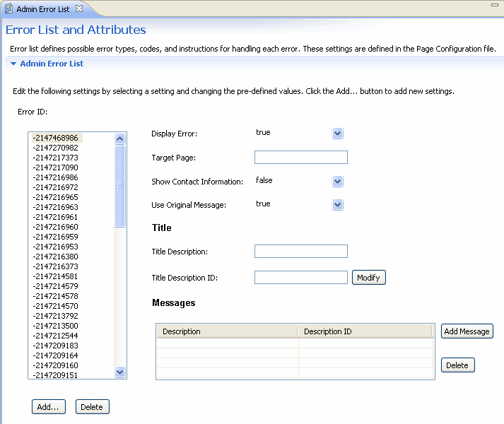Click the Admin Error List tab icon

[x=9, y=8]
